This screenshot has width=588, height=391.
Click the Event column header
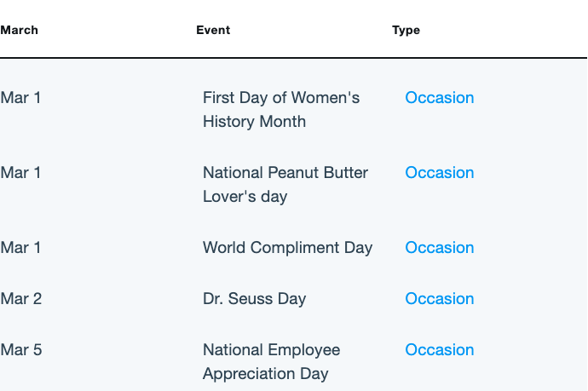coord(213,30)
